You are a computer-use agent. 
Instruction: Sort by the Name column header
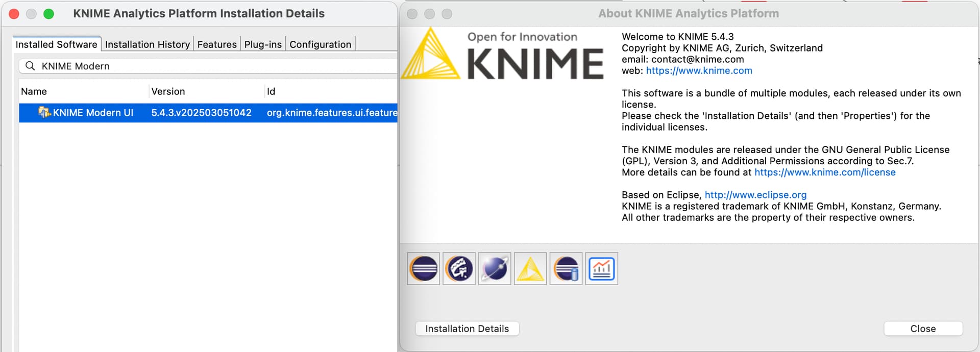click(84, 91)
